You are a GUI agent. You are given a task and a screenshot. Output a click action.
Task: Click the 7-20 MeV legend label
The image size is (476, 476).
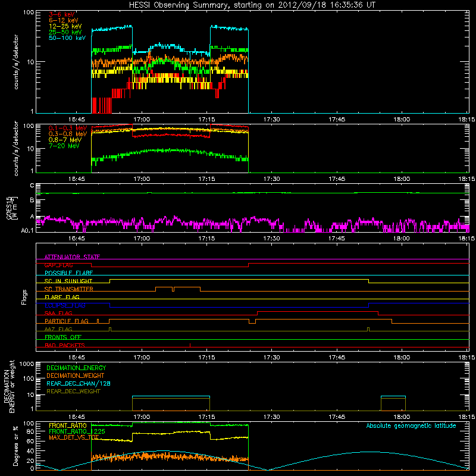tap(64, 146)
